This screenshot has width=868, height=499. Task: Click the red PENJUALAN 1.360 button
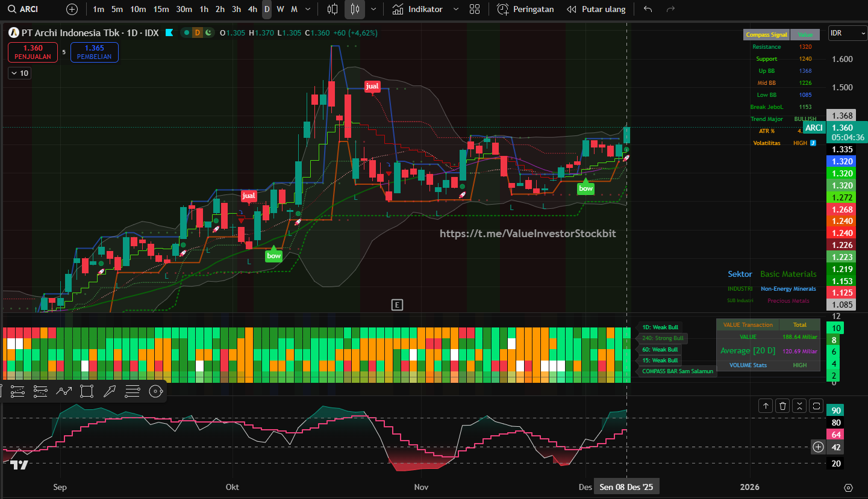pyautogui.click(x=33, y=52)
